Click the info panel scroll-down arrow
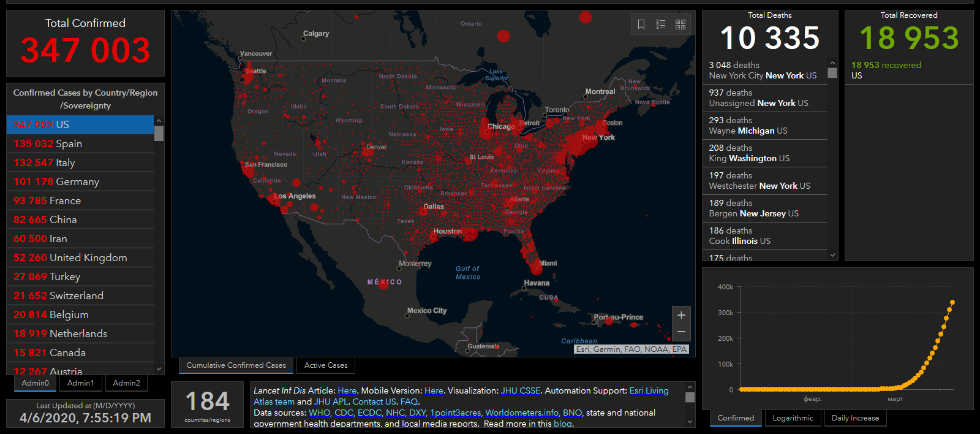The width and height of the screenshot is (980, 434). 690,422
